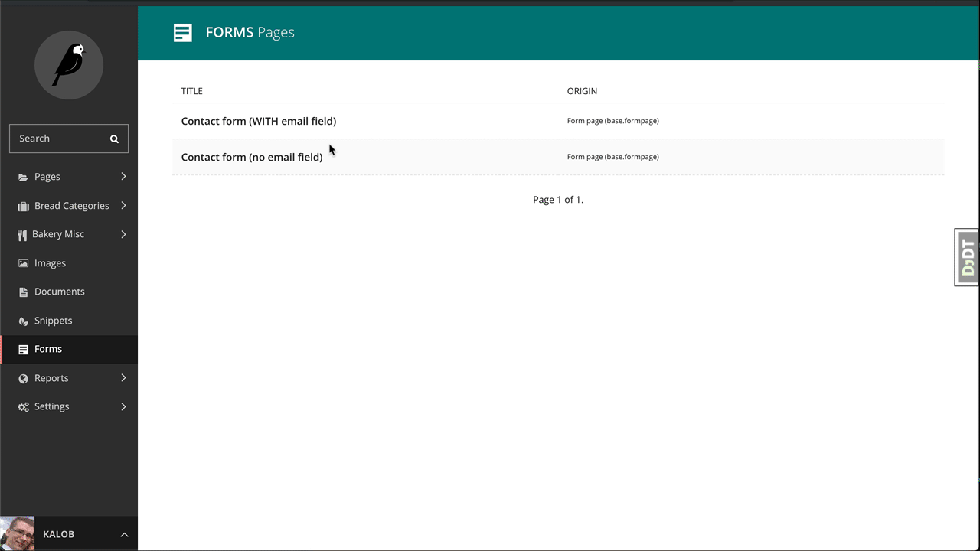
Task: Click the TITLE column header
Action: point(191,91)
